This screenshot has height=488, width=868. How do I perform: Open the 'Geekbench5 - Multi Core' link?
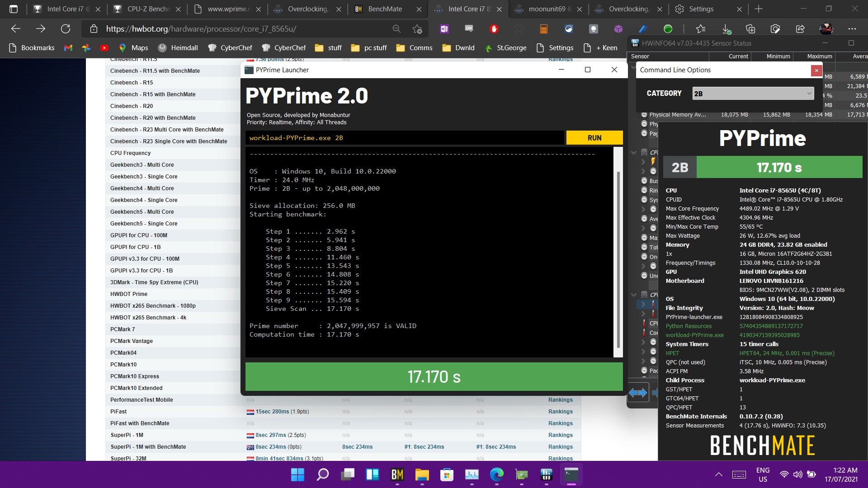(x=142, y=212)
